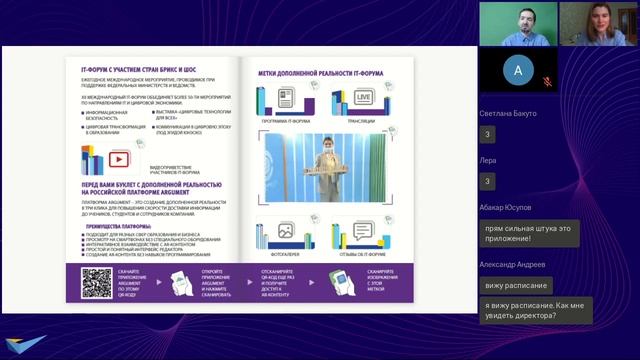Click the heading "МЕТКИ ДОПОЛНЕННОЙ РЕАЛЬНОСТИ IT-ФОРУМА"
This screenshot has width=640, height=360.
click(320, 73)
